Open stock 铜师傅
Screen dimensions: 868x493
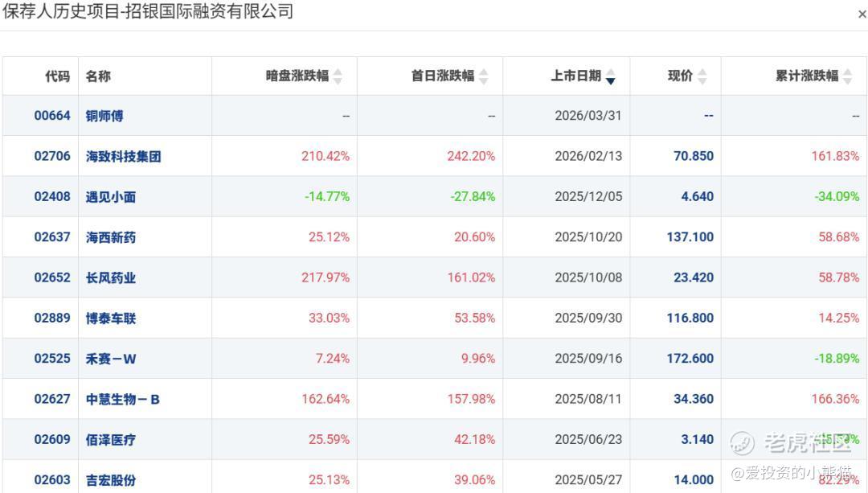tap(104, 116)
